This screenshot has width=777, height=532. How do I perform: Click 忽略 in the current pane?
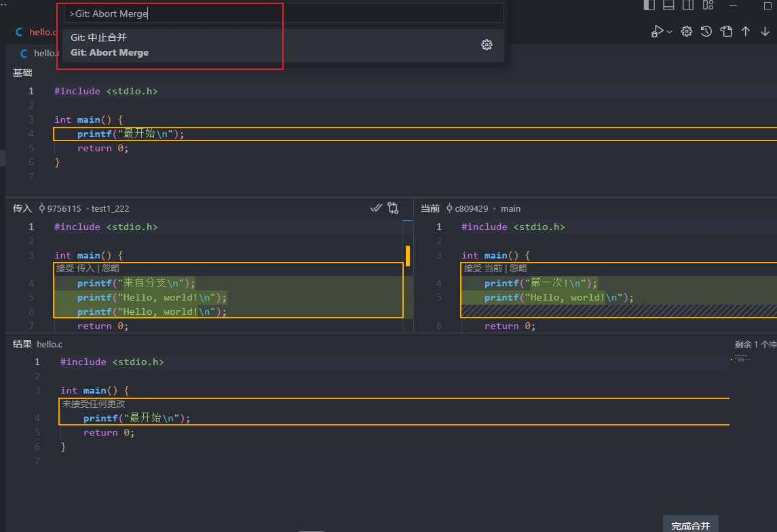(518, 269)
